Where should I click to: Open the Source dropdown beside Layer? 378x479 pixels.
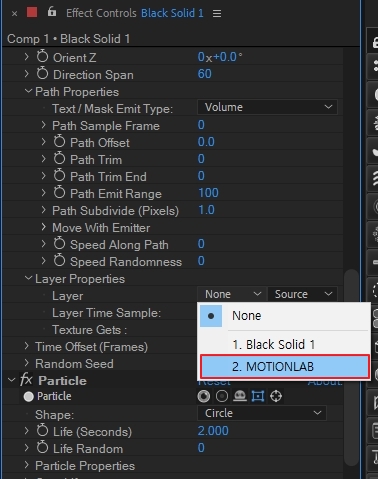coord(303,294)
